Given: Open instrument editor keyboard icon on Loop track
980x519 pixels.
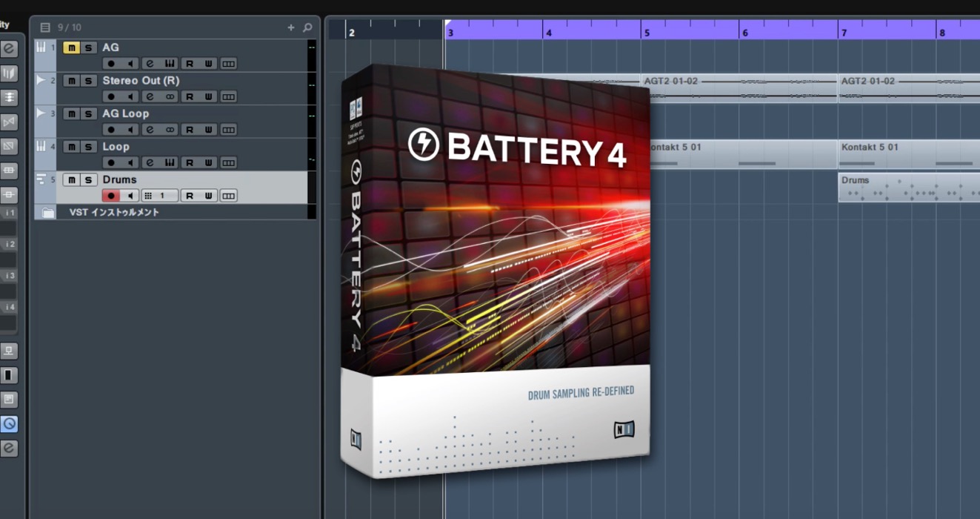Looking at the screenshot, I should point(170,162).
